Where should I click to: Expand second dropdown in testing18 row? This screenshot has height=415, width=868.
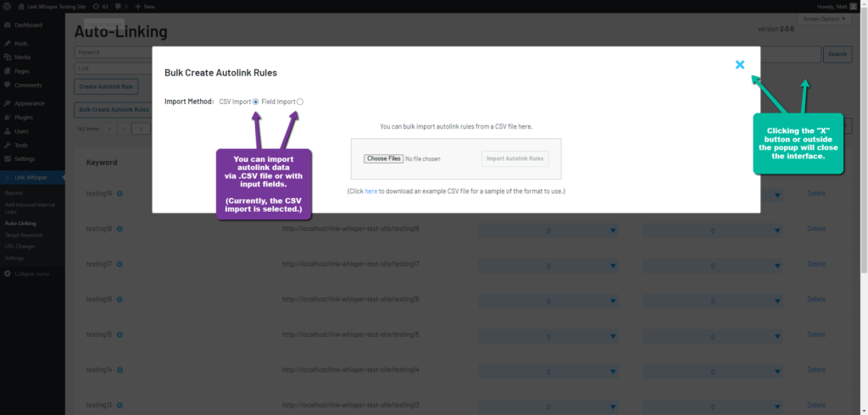712,230
